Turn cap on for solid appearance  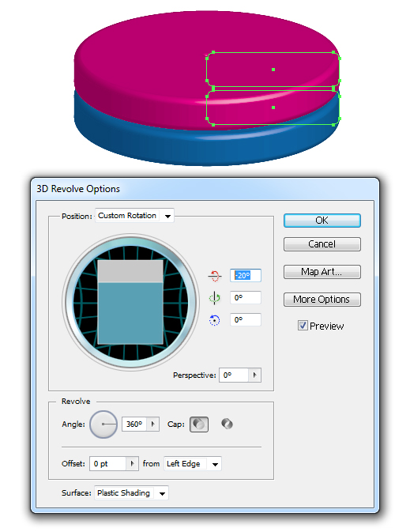pos(199,424)
